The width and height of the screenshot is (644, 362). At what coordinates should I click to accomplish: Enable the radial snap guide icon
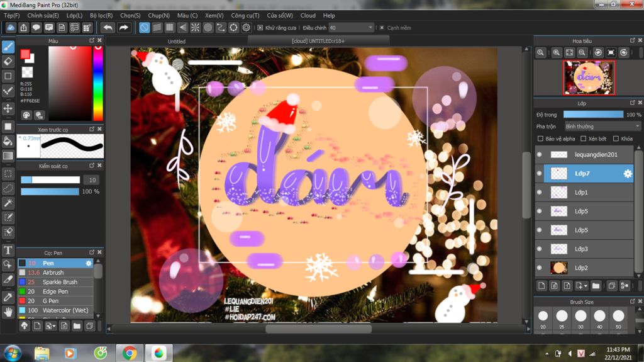coord(195,28)
